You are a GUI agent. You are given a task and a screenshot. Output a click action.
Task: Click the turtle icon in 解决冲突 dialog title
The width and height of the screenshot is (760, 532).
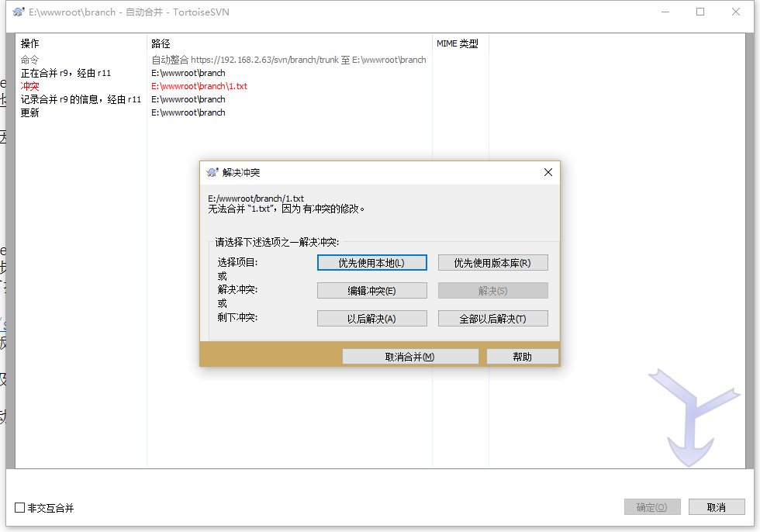click(212, 172)
